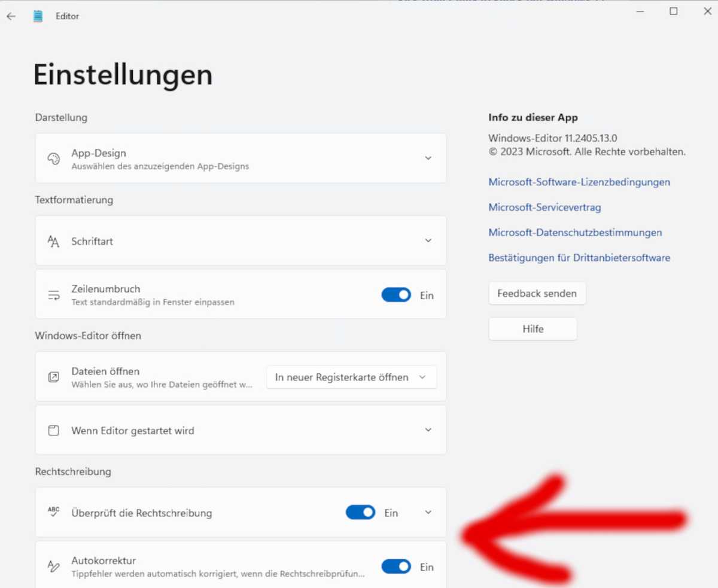Click the Wenn Editor gestartet wird icon
Image resolution: width=718 pixels, height=588 pixels.
[53, 431]
